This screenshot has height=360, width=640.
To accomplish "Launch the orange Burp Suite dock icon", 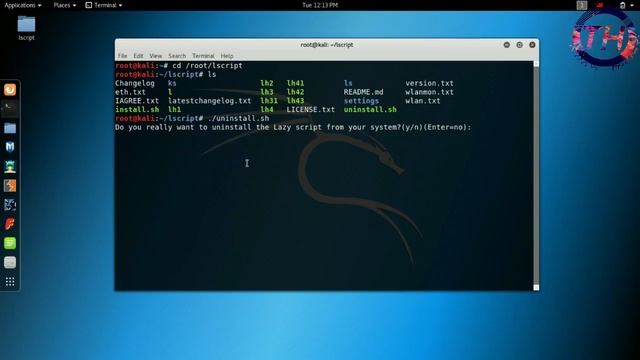I will [x=10, y=89].
